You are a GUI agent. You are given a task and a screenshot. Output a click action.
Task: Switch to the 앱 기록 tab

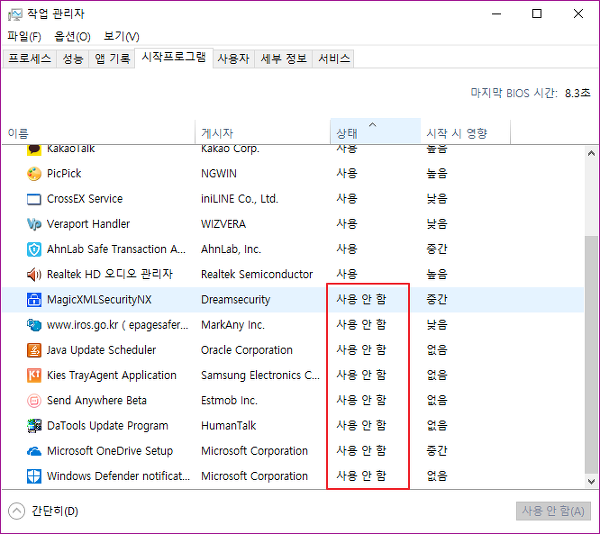[112, 59]
